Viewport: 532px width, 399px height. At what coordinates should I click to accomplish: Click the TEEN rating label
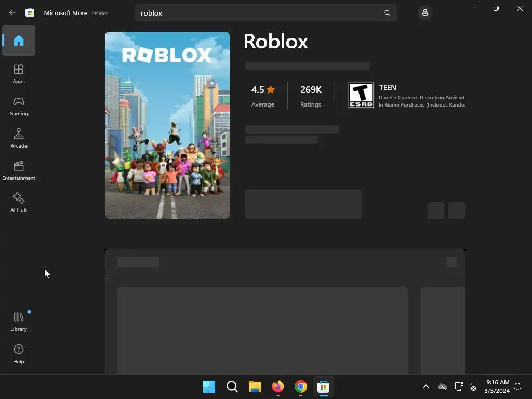pyautogui.click(x=388, y=87)
